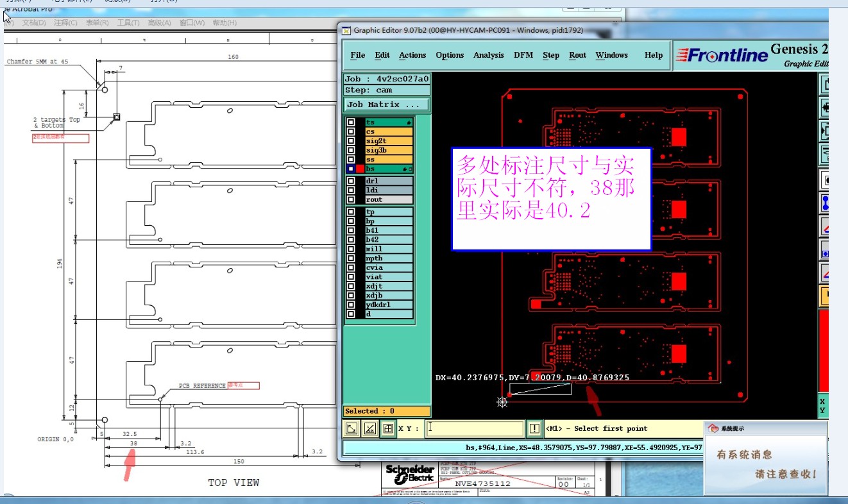
Task: Focus the X Y coordinate input field
Action: 475,428
